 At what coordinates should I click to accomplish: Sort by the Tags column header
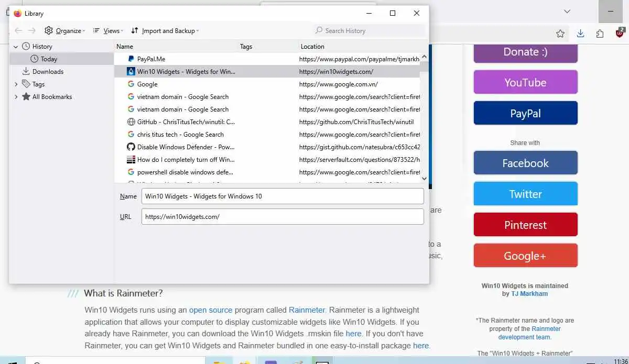268,47
